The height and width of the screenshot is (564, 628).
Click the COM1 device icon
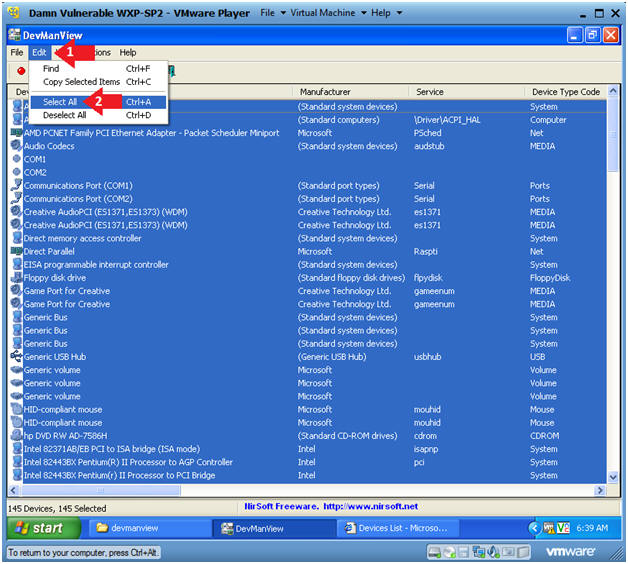pos(16,159)
